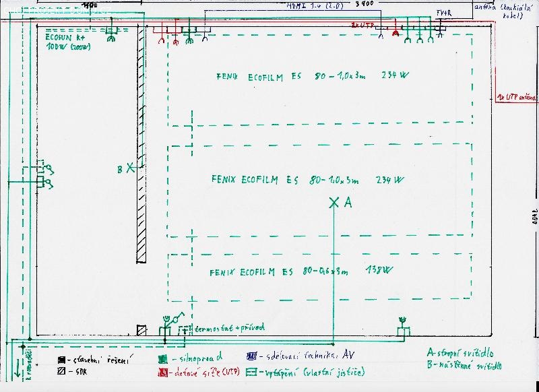The width and height of the screenshot is (539, 392).
Task: Click the red "2x UTP" label
Action: point(362,25)
